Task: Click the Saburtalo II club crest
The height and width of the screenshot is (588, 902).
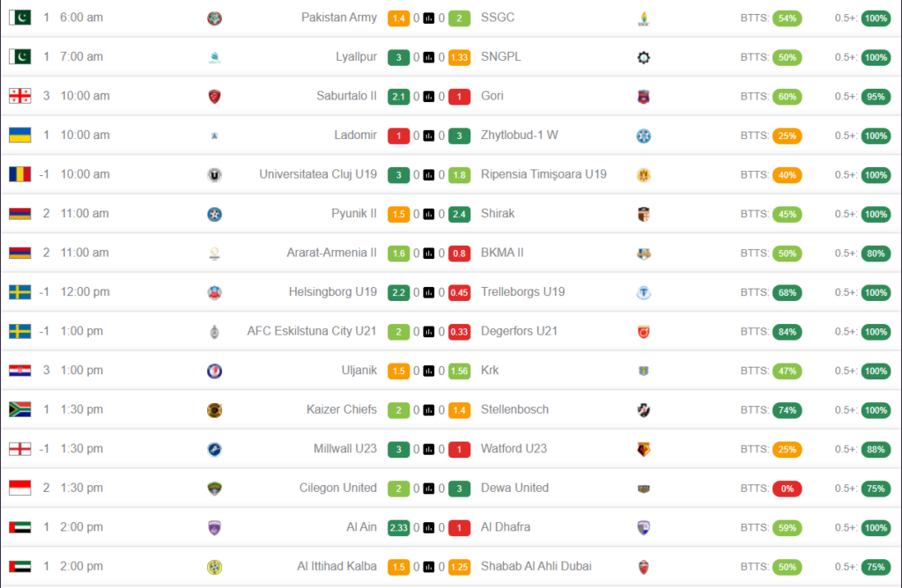Action: pyautogui.click(x=215, y=97)
